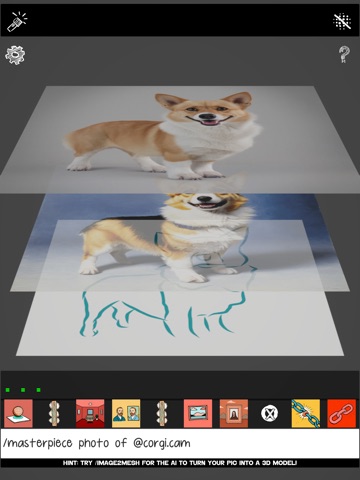Choose the museum framed portrait icon
360x480 pixels.
pos(234,413)
